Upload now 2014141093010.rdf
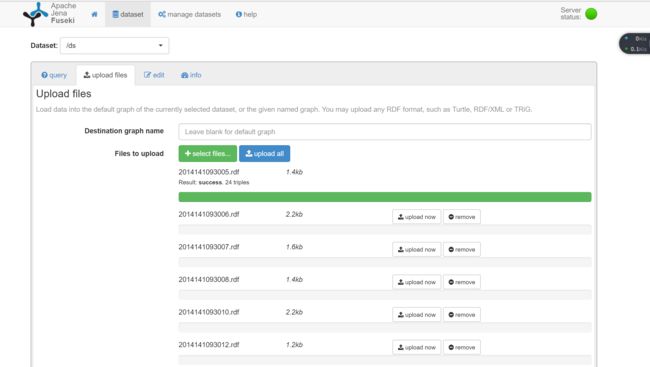 tap(417, 315)
